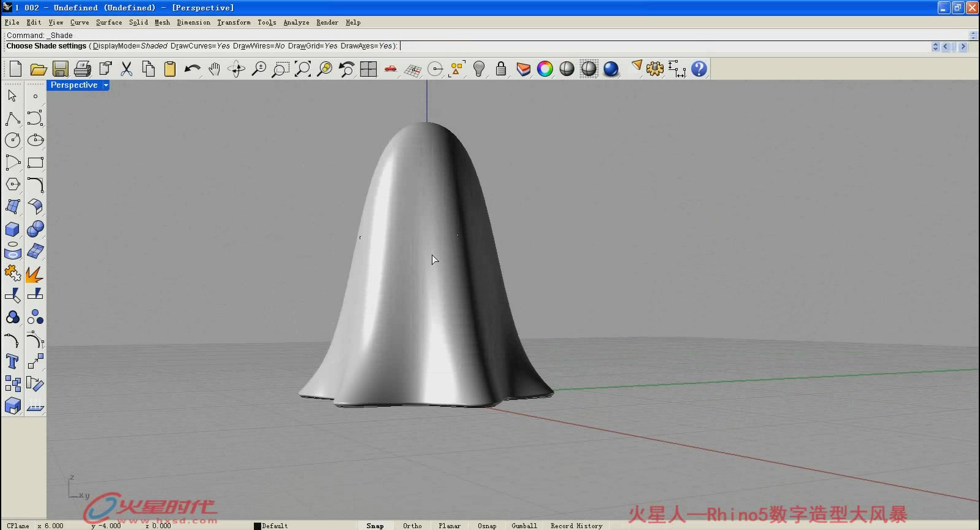Image resolution: width=980 pixels, height=530 pixels.
Task: Click the CPlane coordinate status field
Action: (18, 526)
